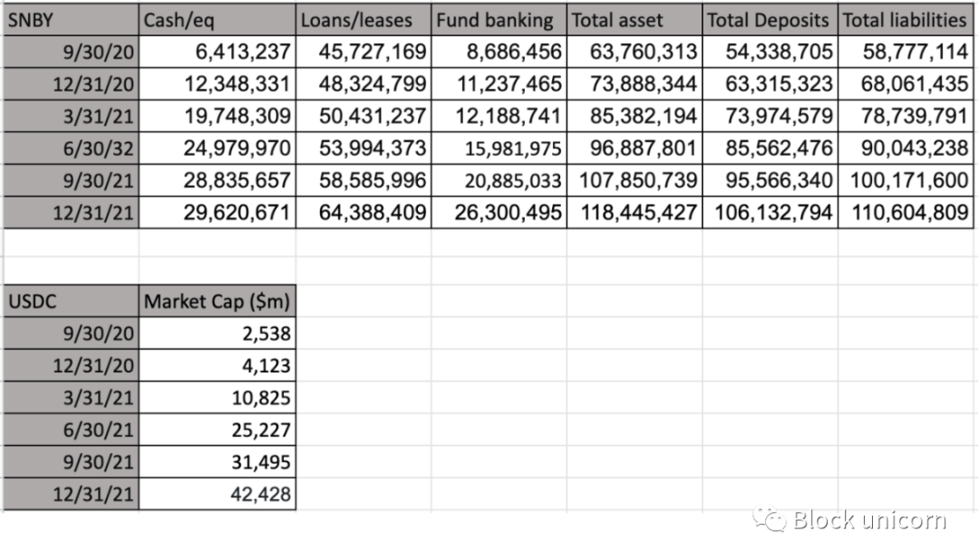The height and width of the screenshot is (560, 979).
Task: Click the market cap cell 42,428
Action: coord(218,495)
